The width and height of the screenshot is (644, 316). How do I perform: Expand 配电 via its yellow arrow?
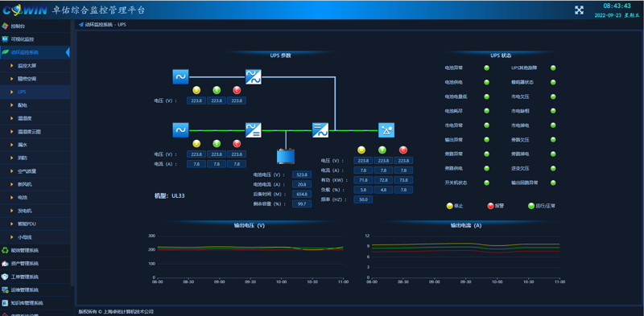[12, 105]
